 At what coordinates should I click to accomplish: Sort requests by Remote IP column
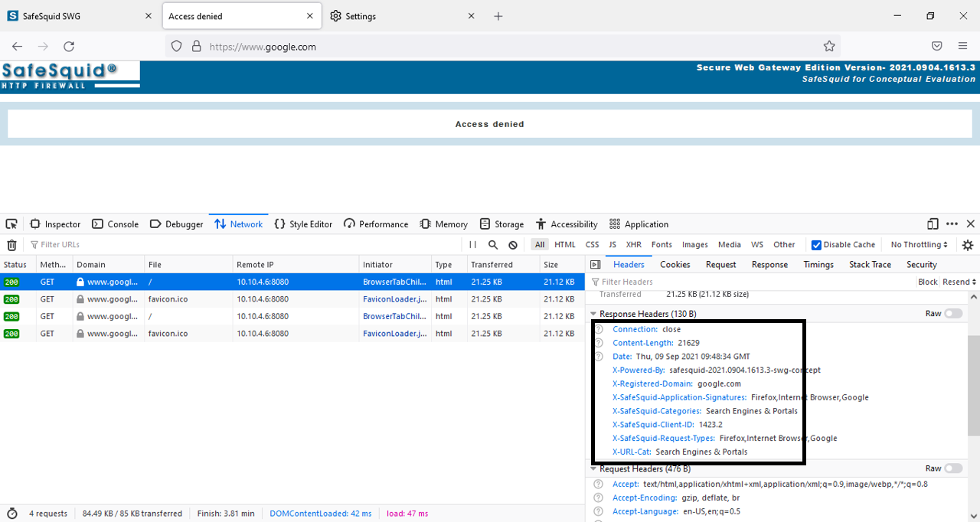coord(296,265)
